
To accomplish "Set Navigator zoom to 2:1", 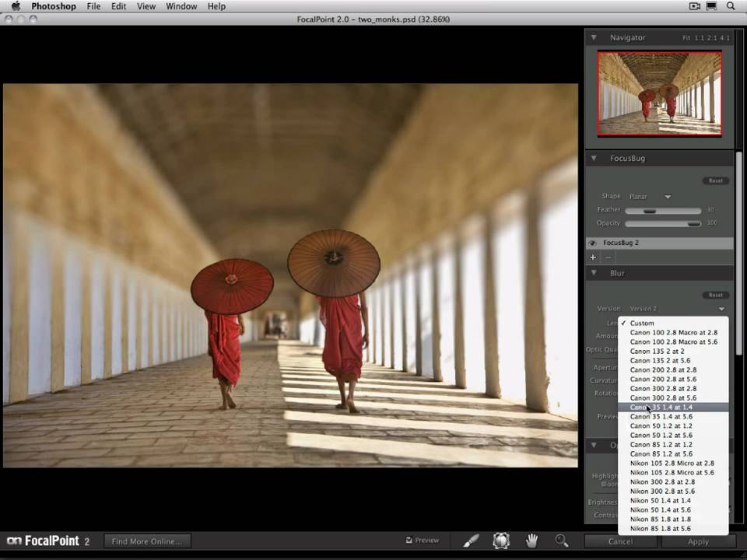I will 712,37.
